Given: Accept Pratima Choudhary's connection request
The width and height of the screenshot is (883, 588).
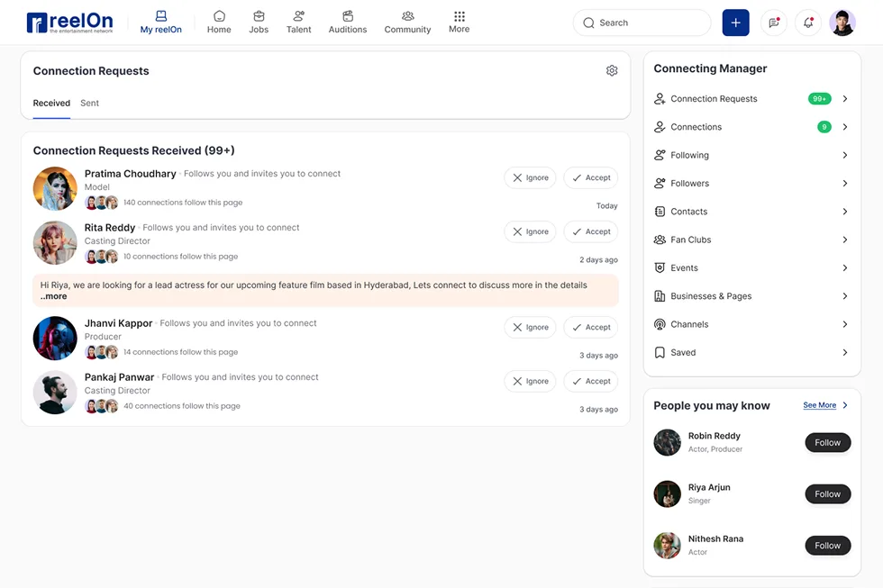Looking at the screenshot, I should [x=590, y=177].
